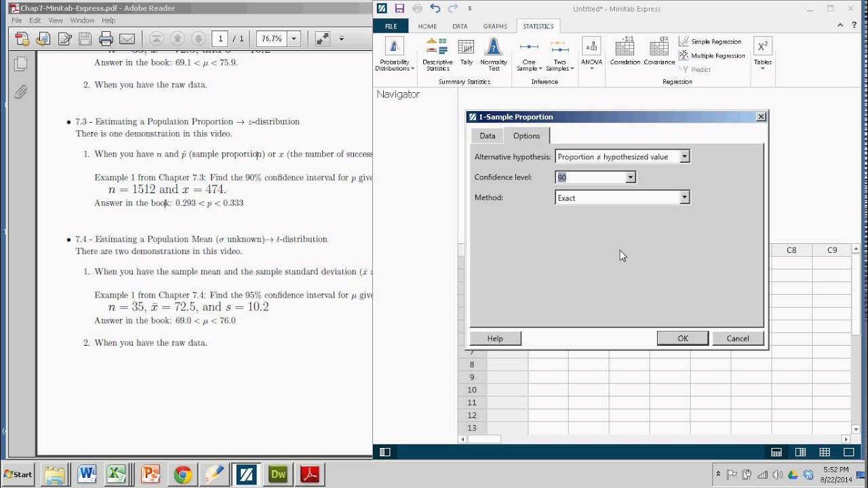Select Options tab in dialog
Image resolution: width=868 pixels, height=488 pixels.
(526, 136)
